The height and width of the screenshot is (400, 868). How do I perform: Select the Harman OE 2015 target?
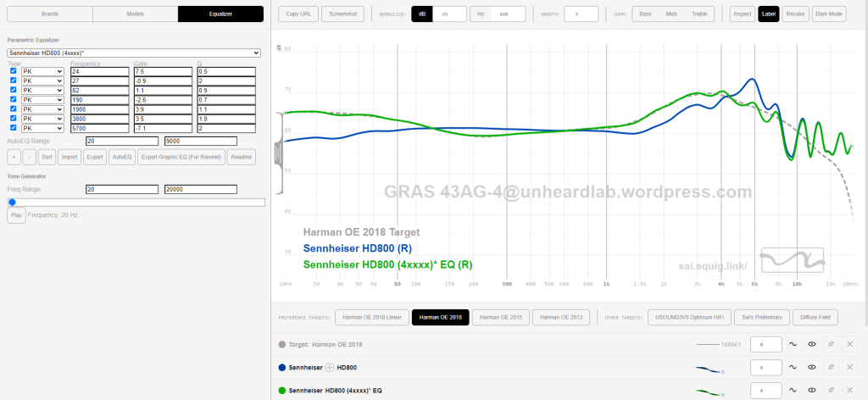pyautogui.click(x=501, y=317)
